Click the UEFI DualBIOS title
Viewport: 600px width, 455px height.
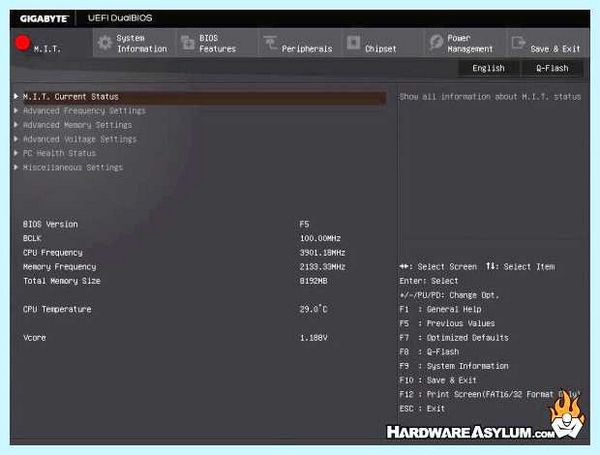tap(120, 18)
